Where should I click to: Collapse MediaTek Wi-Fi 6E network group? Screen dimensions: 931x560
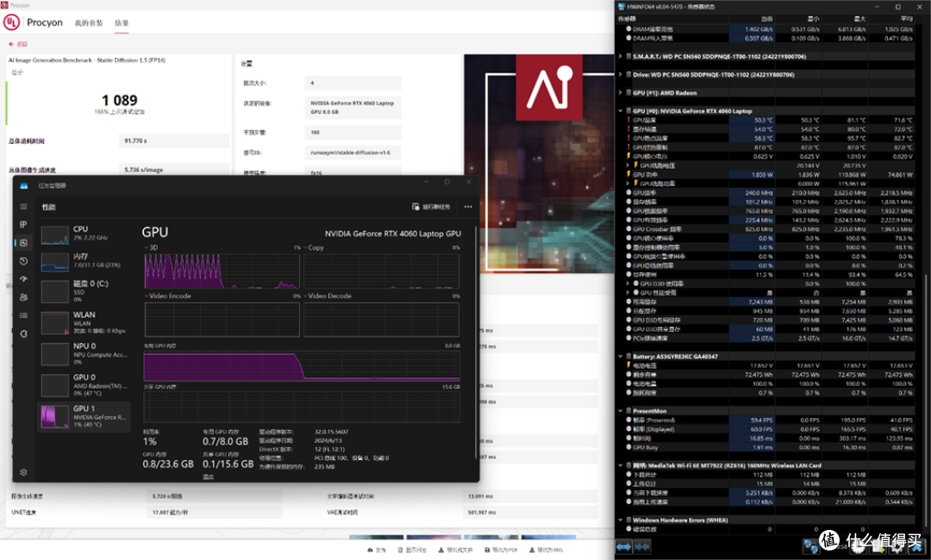click(621, 465)
